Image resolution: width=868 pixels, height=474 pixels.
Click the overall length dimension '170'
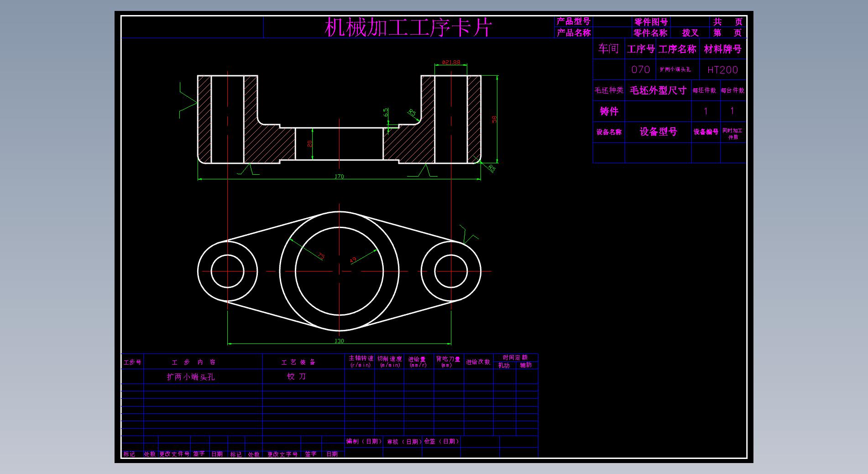[x=339, y=177]
